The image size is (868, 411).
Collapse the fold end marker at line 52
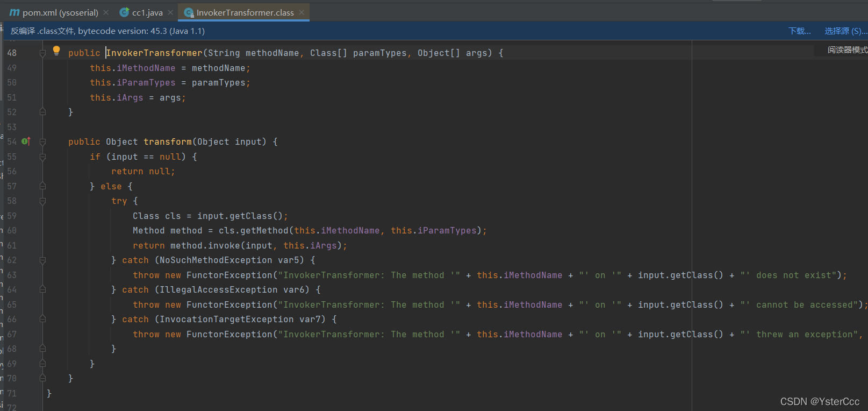[x=42, y=112]
